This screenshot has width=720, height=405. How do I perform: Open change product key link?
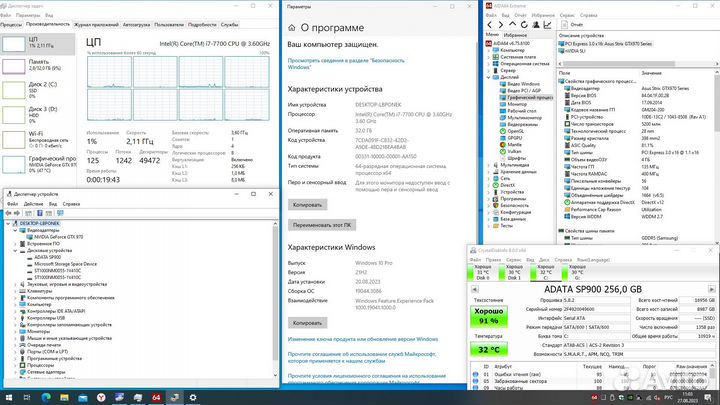(363, 339)
